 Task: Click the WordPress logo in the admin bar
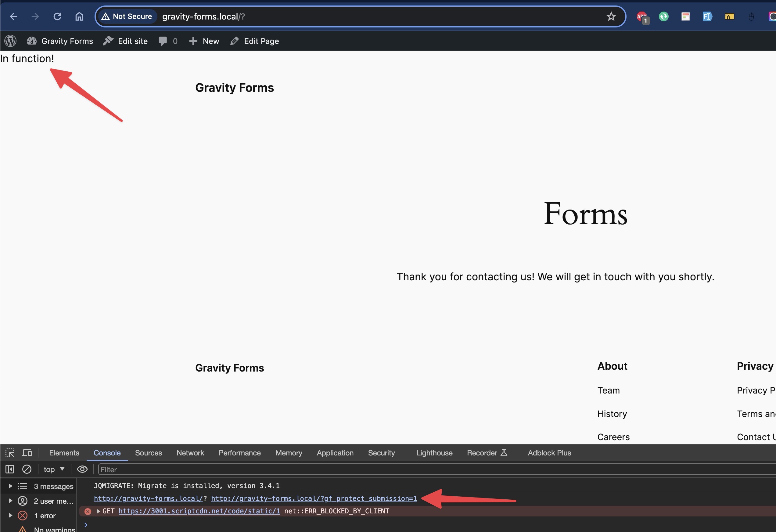click(10, 41)
